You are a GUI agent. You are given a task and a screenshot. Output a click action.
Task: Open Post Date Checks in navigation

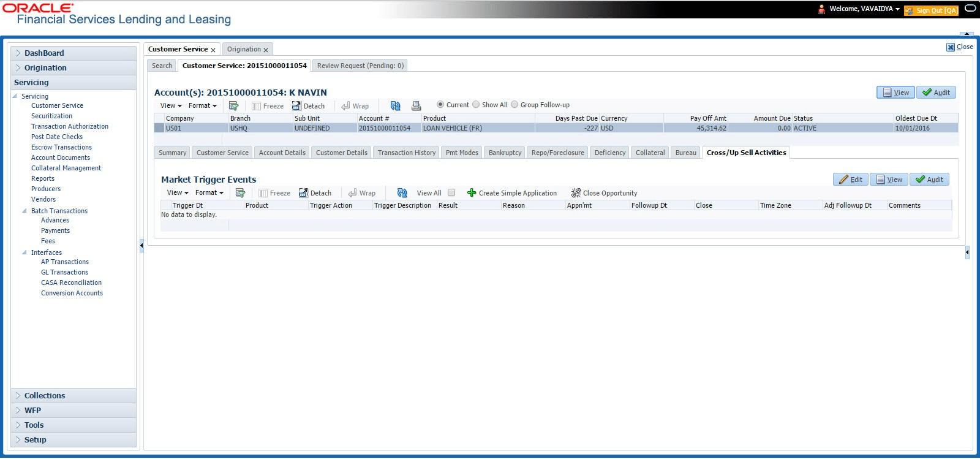[57, 137]
